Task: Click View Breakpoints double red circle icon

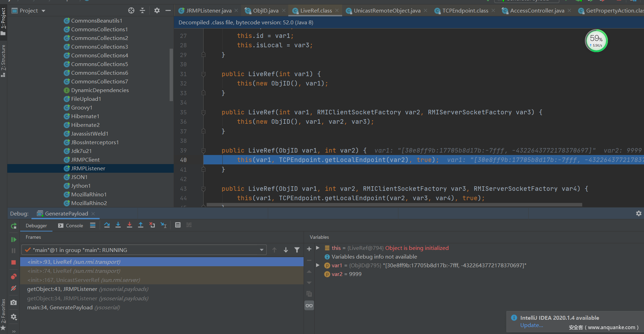Action: (x=14, y=277)
